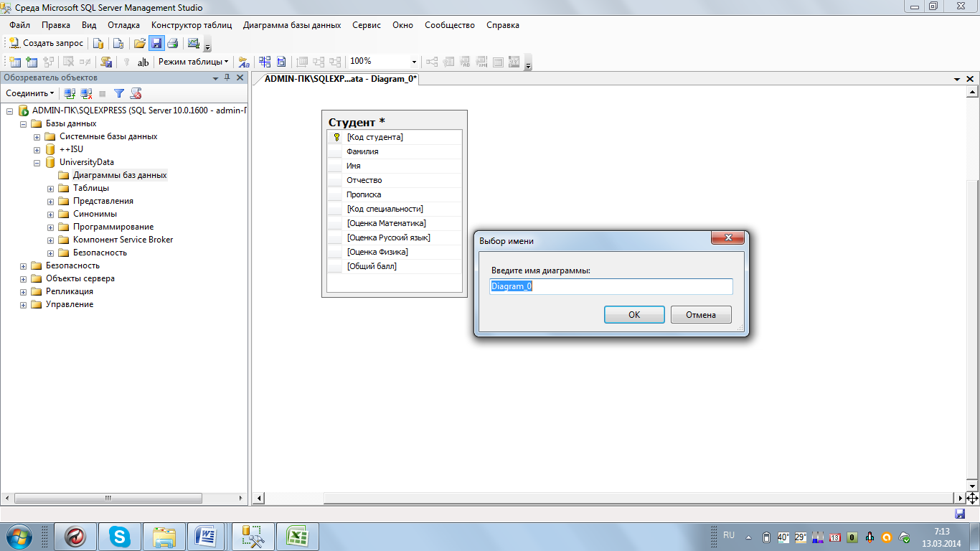Click the Arrange Tables icon

[x=265, y=62]
